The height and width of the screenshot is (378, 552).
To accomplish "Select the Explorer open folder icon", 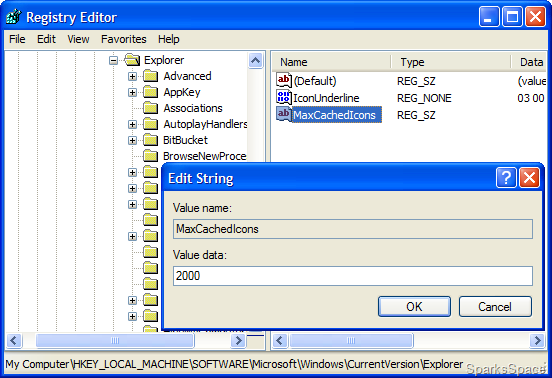I will [132, 60].
